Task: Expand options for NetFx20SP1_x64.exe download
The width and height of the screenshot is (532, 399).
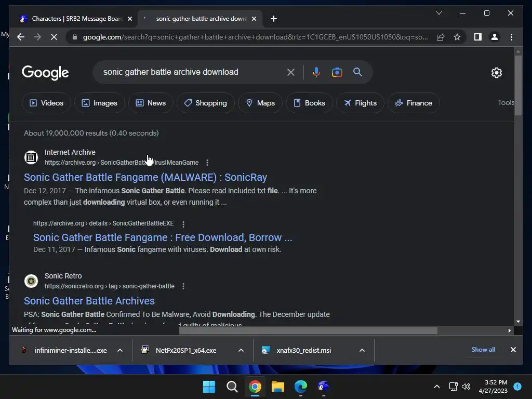Action: pos(241,350)
